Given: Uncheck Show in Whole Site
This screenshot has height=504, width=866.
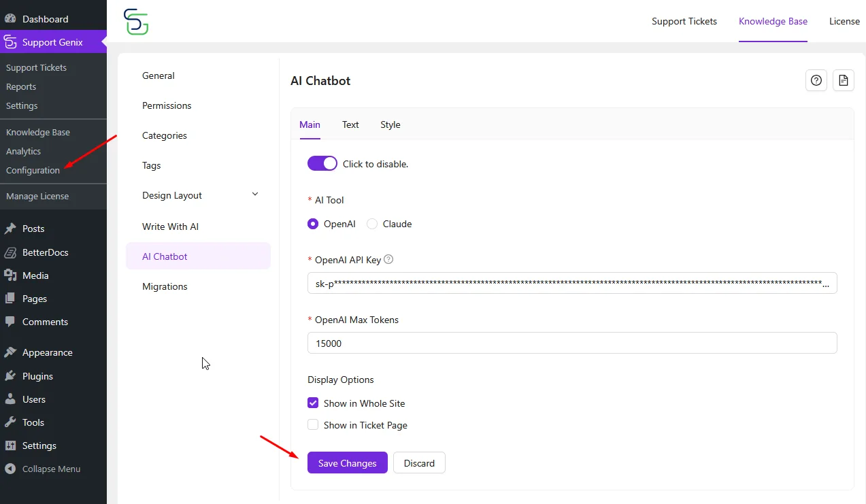Looking at the screenshot, I should tap(313, 403).
